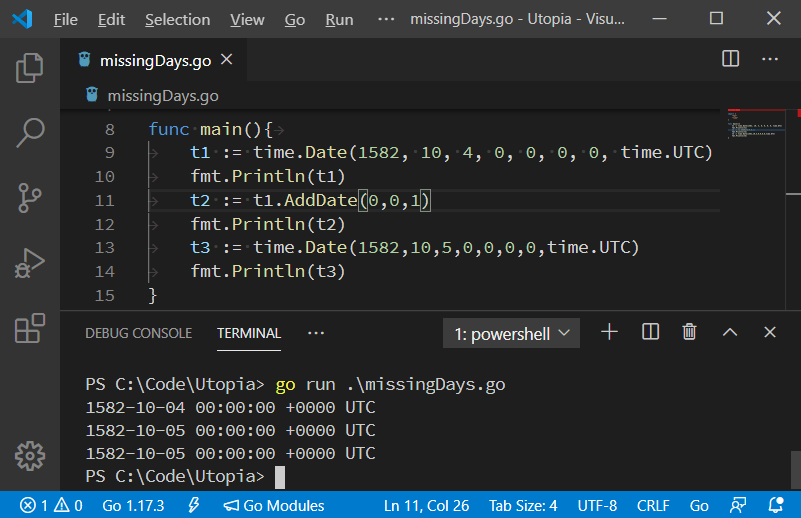Click t1 variable declaration on line 9

200,153
